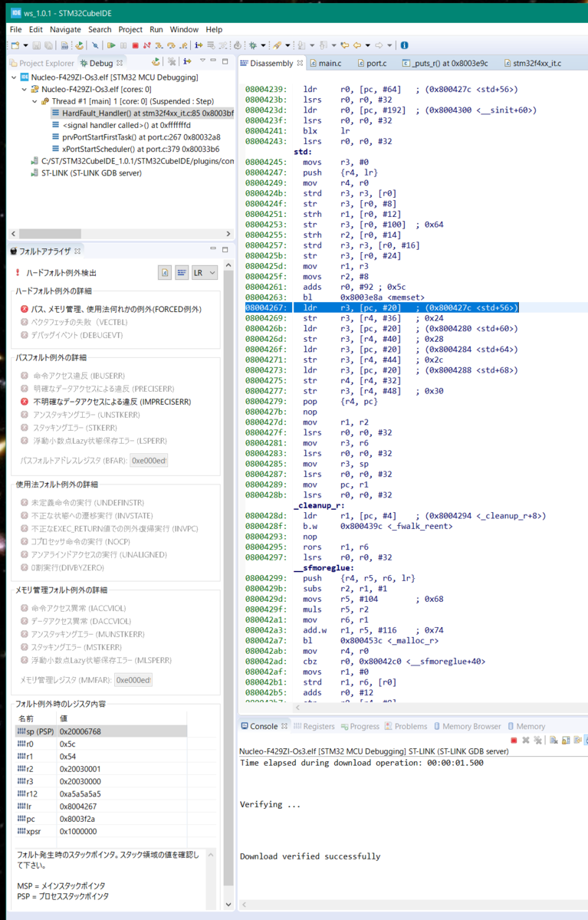This screenshot has width=588, height=920.
Task: Click the Resume debug toolbar icon
Action: coord(110,46)
